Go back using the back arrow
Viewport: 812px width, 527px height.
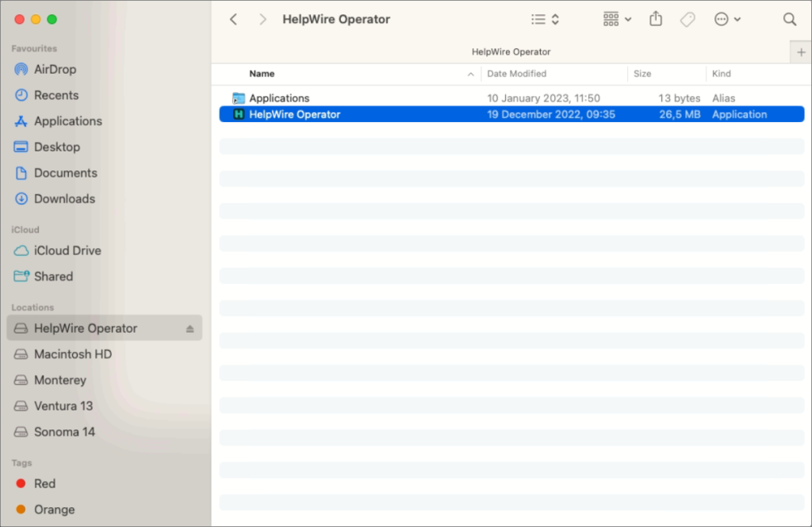coord(233,18)
